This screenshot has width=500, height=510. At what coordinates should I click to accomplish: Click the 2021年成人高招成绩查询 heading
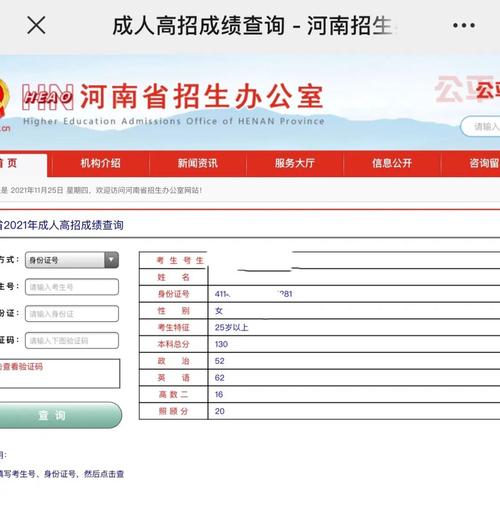point(63,225)
